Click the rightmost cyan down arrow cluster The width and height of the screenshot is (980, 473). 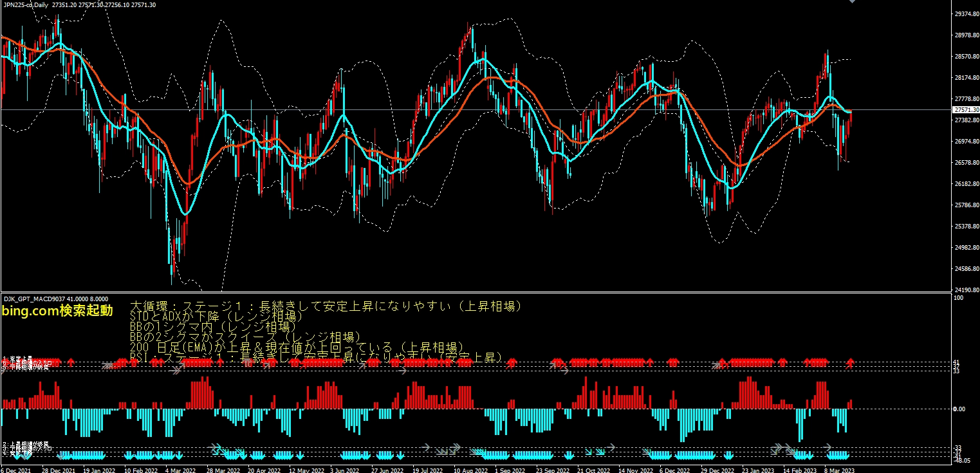click(x=838, y=456)
